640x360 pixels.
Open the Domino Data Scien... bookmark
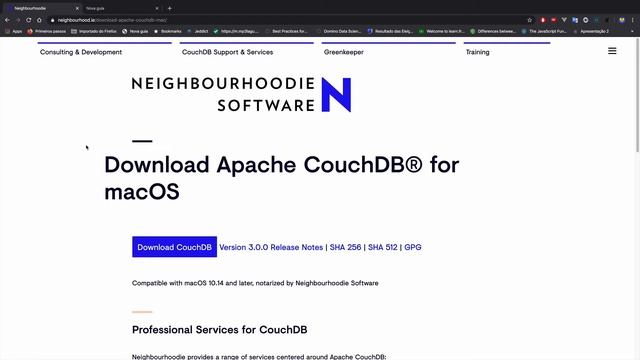[339, 31]
